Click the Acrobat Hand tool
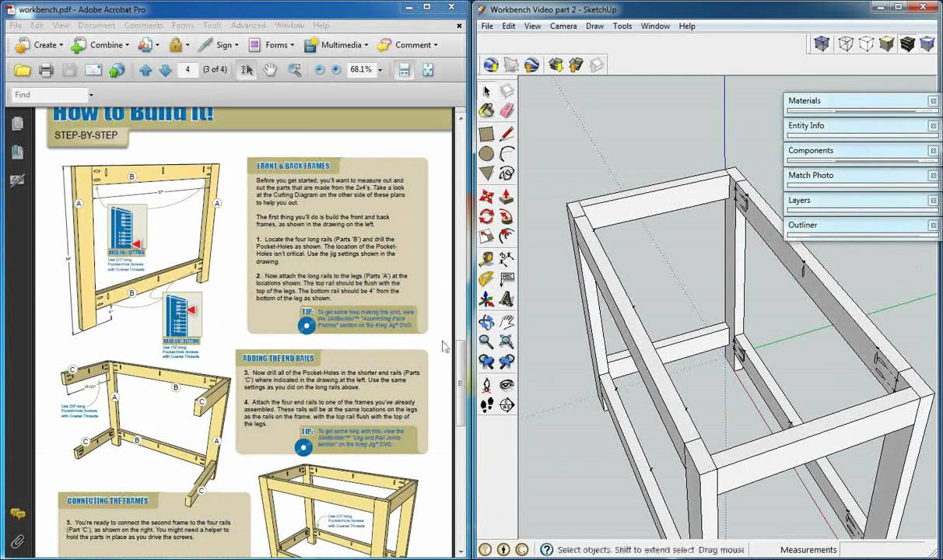This screenshot has width=943, height=560. tap(270, 70)
